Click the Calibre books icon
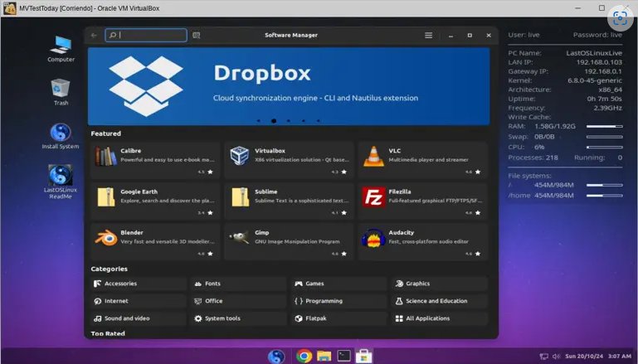This screenshot has height=364, width=638. (x=106, y=156)
